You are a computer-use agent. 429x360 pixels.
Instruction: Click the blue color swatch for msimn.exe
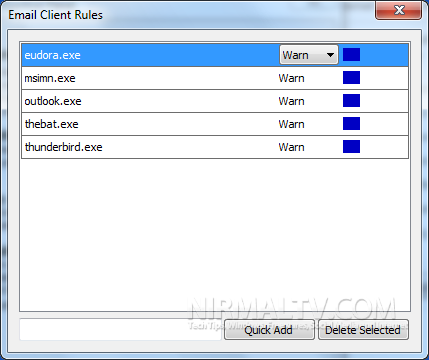click(351, 78)
